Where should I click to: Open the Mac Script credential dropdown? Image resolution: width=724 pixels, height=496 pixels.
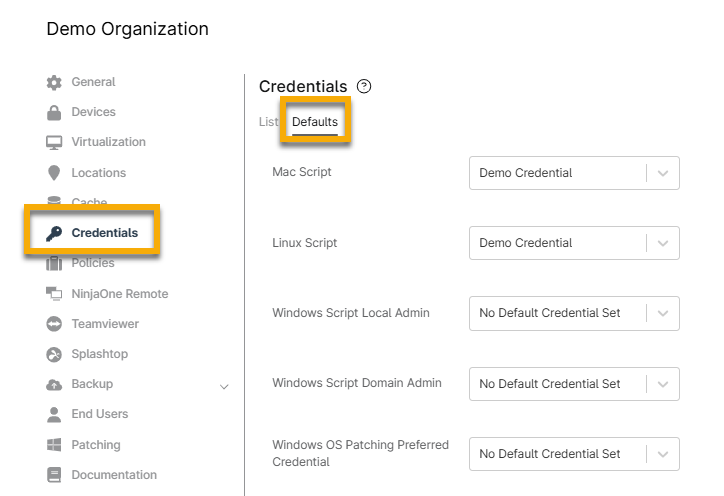(x=574, y=173)
